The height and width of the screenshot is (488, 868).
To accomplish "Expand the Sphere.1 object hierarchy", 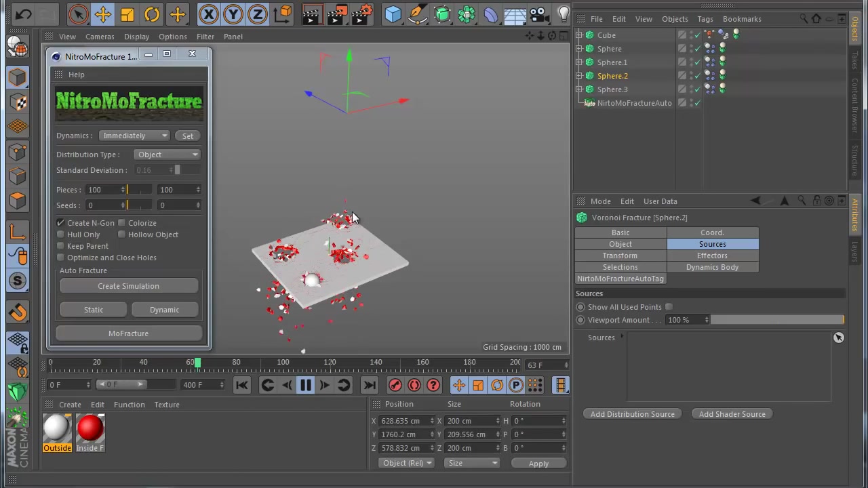I will pyautogui.click(x=579, y=62).
